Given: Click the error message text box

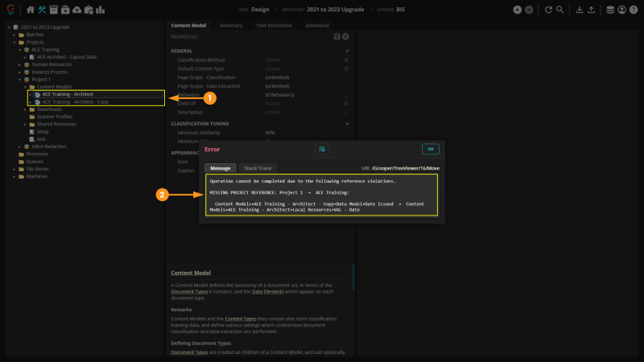Looking at the screenshot, I should point(321,195).
